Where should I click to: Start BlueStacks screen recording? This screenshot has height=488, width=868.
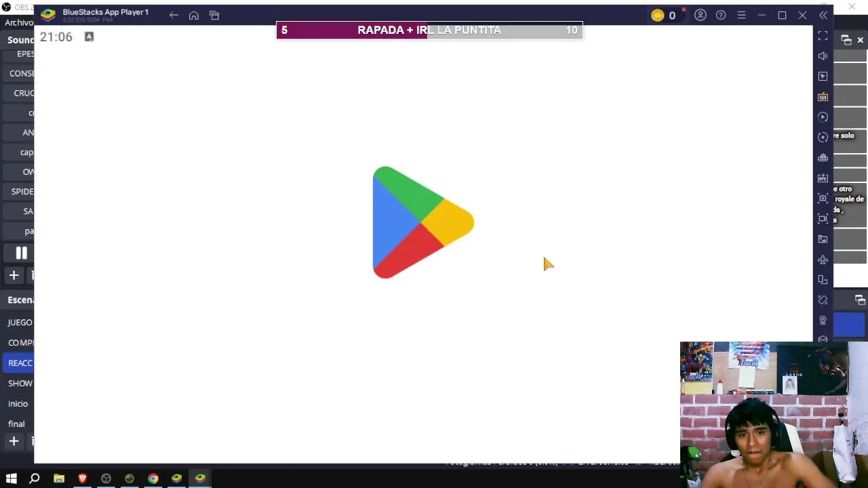[x=823, y=218]
